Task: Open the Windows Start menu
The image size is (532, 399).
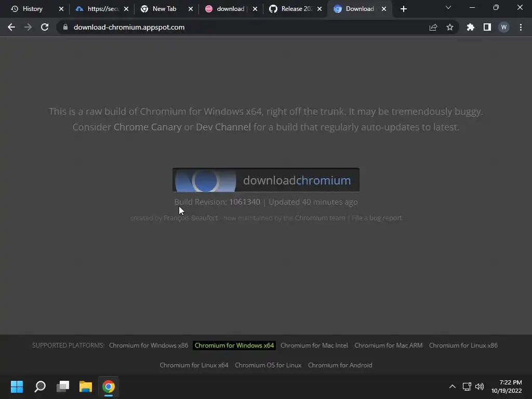Action: click(x=17, y=387)
